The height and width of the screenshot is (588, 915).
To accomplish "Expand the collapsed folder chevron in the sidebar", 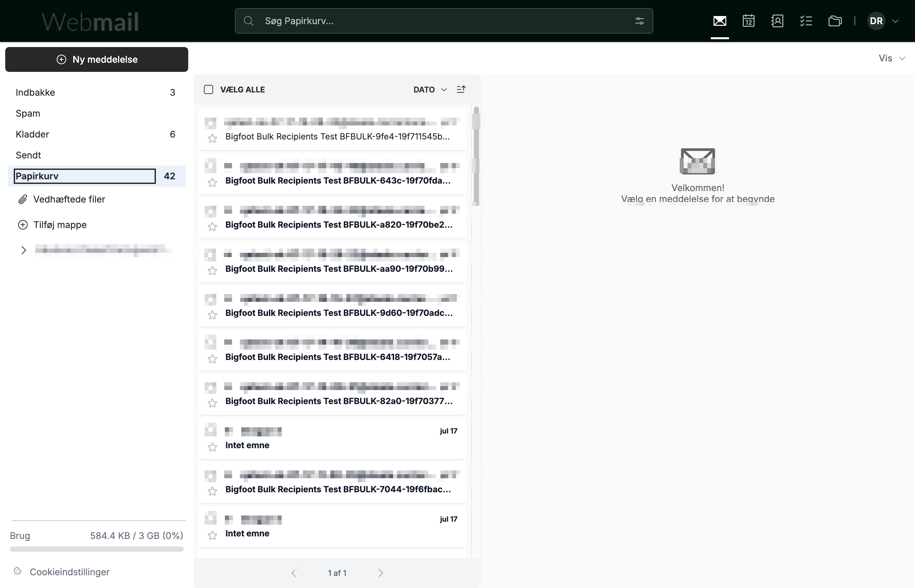I will coord(24,250).
